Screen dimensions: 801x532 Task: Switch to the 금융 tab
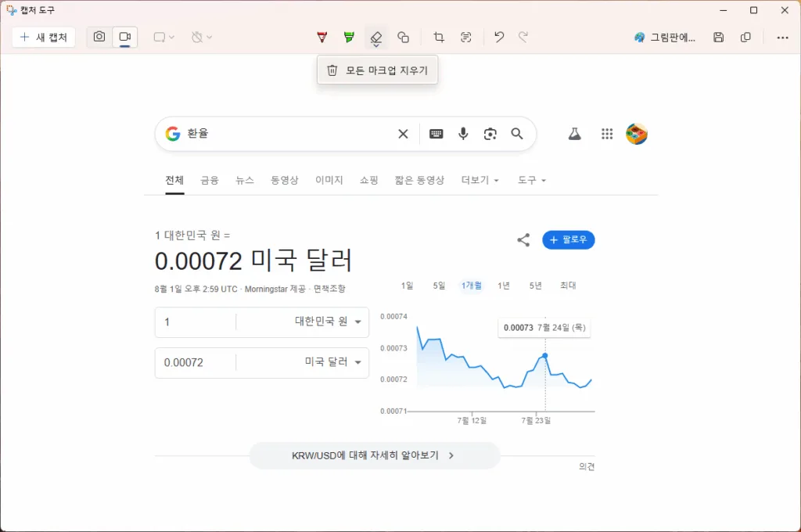tap(210, 180)
